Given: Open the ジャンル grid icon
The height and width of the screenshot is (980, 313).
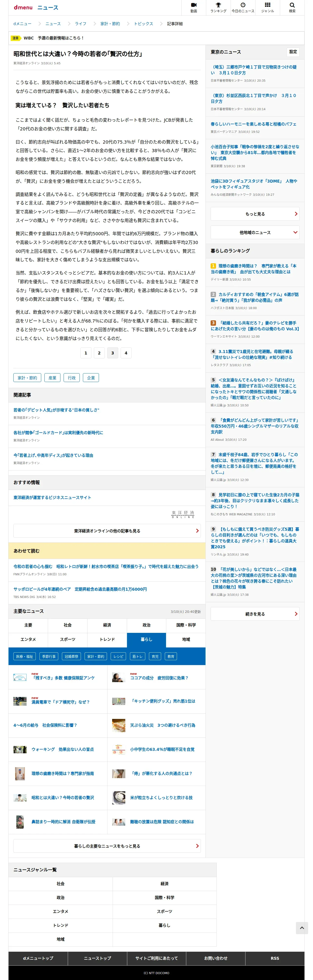Looking at the screenshot, I should point(268,8).
